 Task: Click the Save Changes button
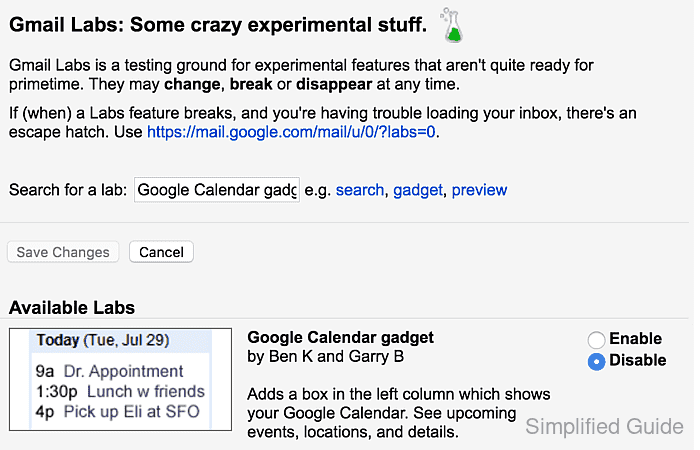coord(63,252)
